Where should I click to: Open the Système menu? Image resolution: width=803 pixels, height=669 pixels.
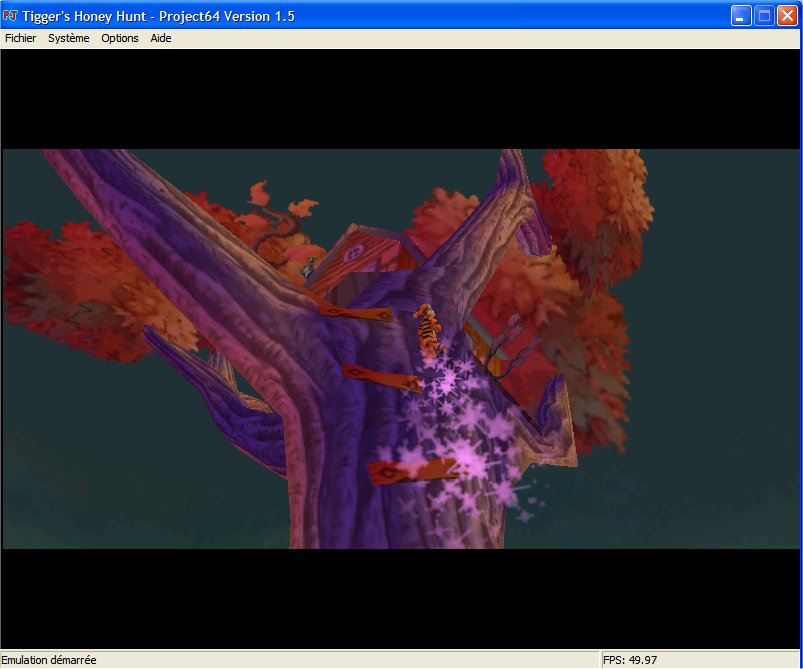[69, 38]
